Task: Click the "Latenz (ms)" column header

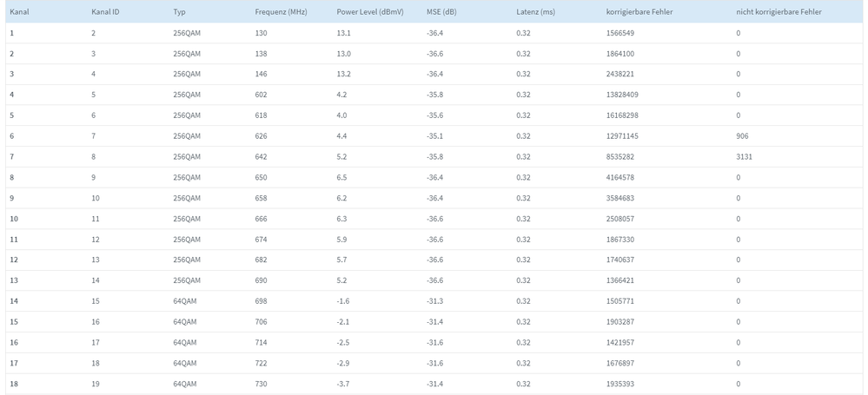Action: [535, 12]
